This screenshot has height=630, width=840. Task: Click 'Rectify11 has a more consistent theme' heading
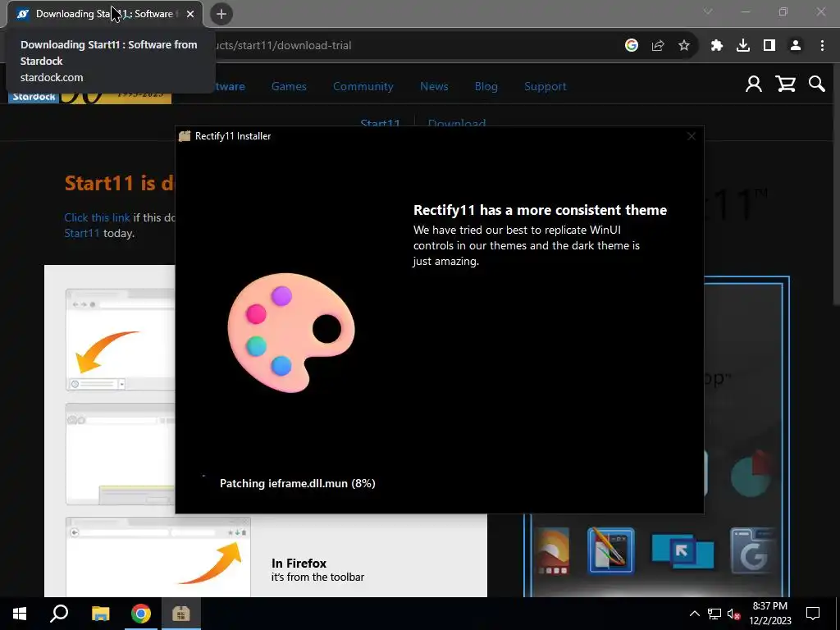(x=540, y=210)
